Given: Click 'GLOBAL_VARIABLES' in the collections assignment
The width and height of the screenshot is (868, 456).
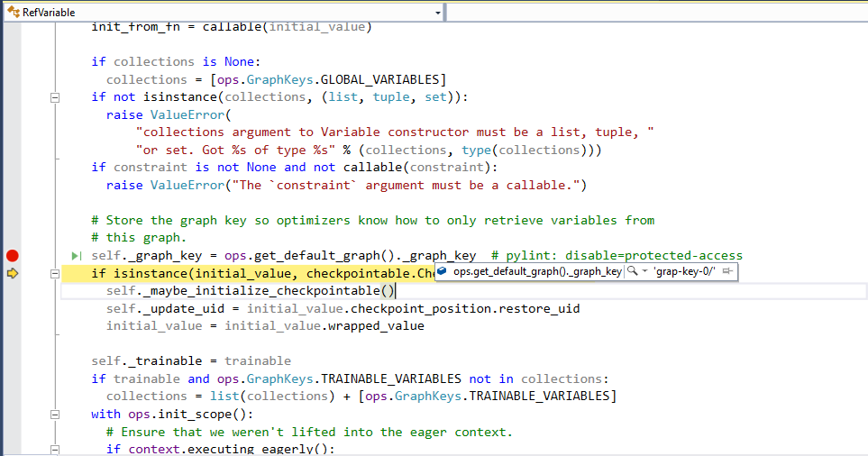Looking at the screenshot, I should (379, 79).
